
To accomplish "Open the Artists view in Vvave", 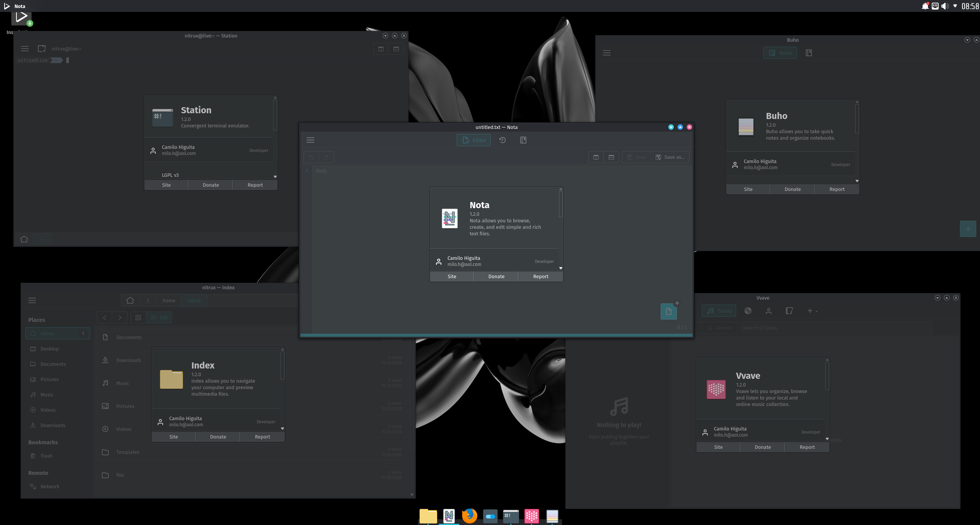I will coord(769,311).
